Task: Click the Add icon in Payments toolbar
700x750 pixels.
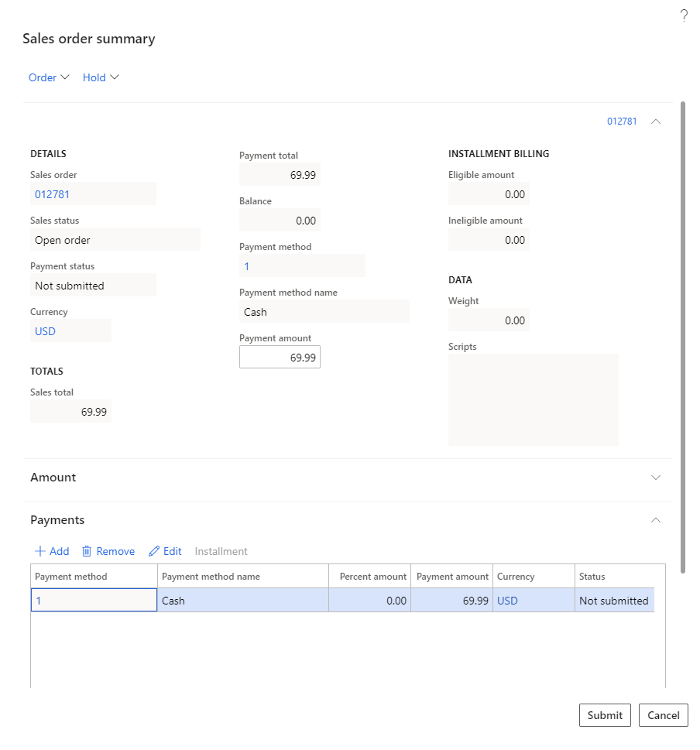Action: [51, 551]
